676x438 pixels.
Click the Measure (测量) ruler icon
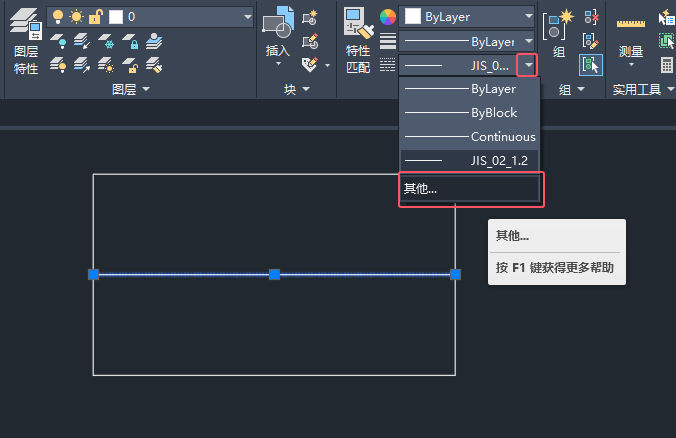point(631,23)
